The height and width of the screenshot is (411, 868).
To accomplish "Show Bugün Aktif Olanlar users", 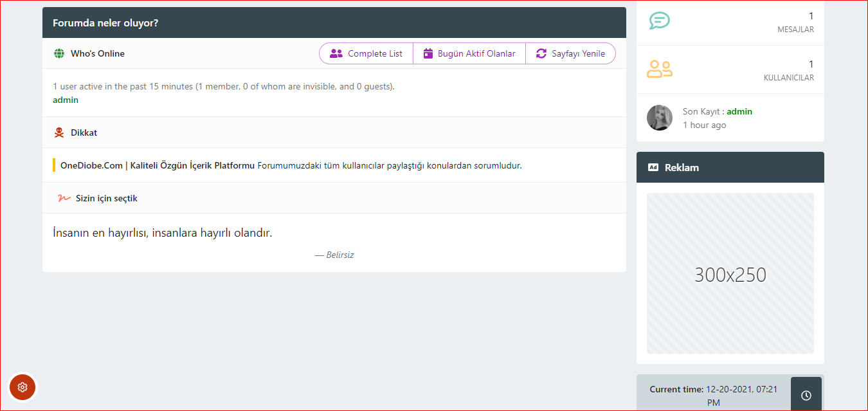I will click(469, 53).
